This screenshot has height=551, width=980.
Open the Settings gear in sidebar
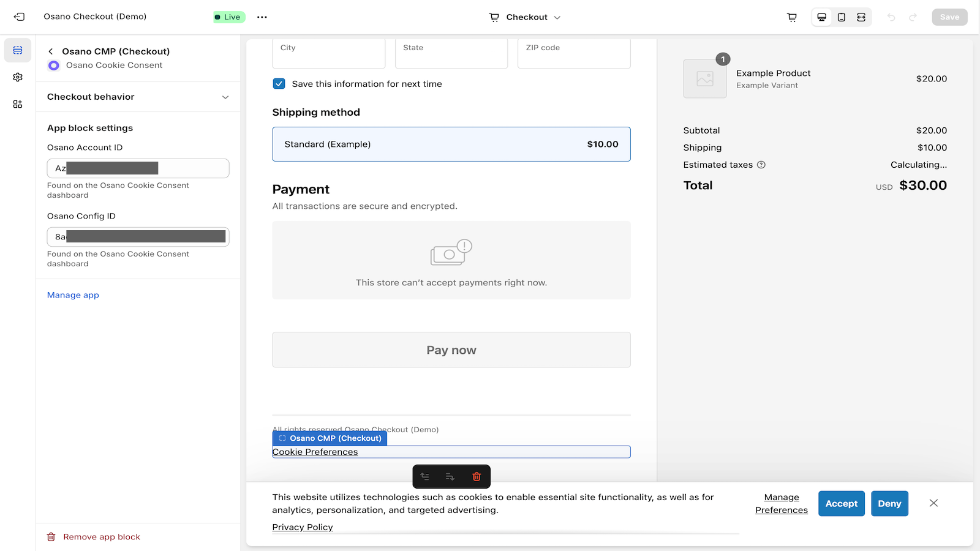point(18,77)
